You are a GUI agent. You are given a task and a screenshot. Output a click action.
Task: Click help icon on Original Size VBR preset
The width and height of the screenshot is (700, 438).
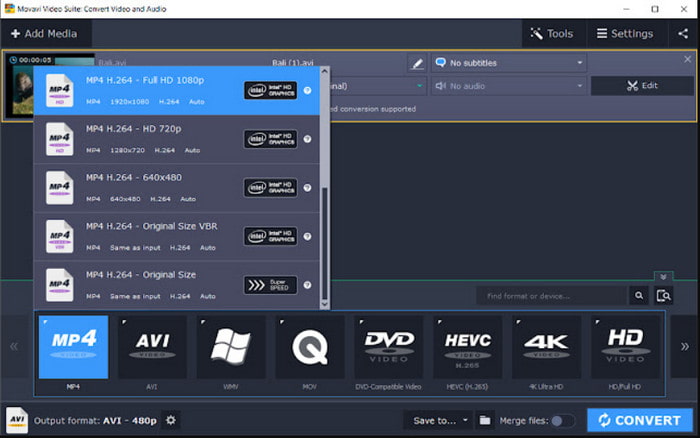click(308, 237)
